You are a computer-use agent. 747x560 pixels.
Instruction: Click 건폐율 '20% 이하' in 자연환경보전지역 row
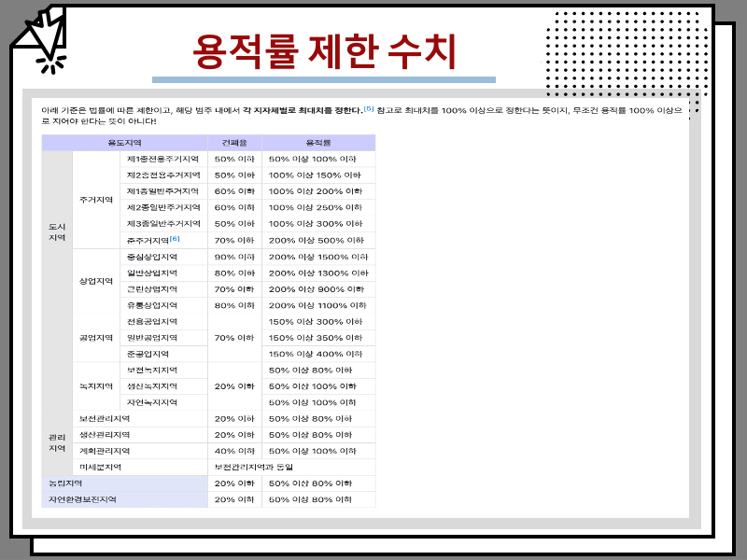point(234,499)
